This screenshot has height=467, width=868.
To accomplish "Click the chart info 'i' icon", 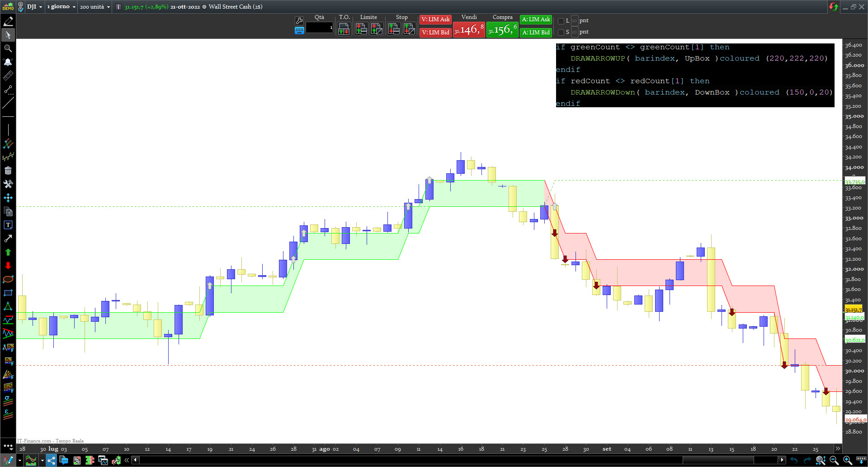I will click(x=118, y=7).
